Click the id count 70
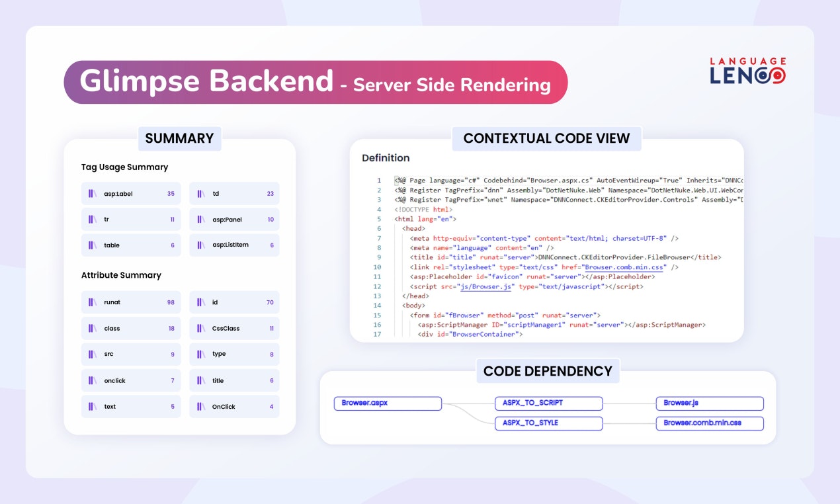 [x=270, y=302]
